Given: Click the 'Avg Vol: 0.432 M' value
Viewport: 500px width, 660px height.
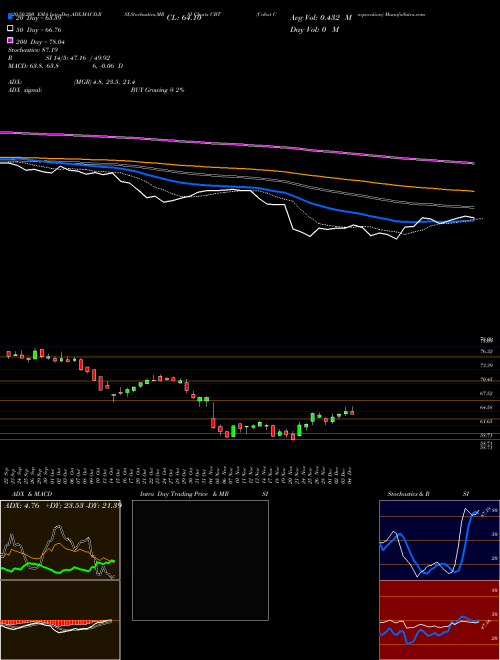Looking at the screenshot, I should (x=321, y=18).
